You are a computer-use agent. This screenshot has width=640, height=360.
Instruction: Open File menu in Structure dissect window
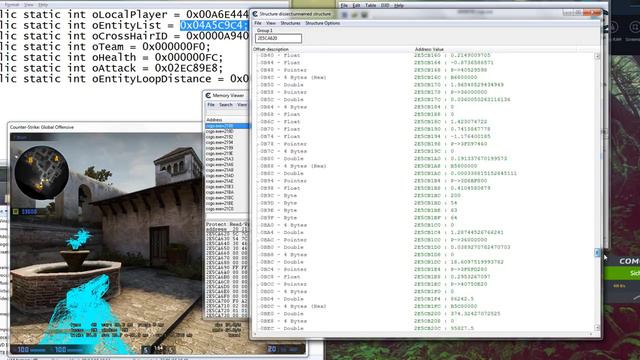click(258, 23)
